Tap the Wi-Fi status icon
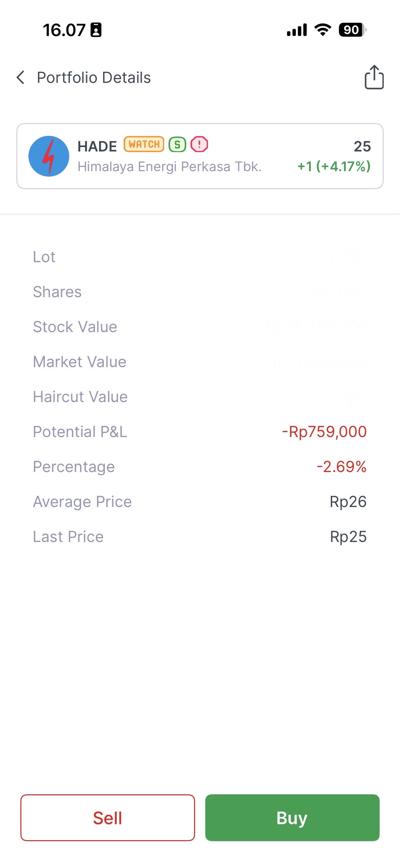The height and width of the screenshot is (868, 400). [x=323, y=30]
